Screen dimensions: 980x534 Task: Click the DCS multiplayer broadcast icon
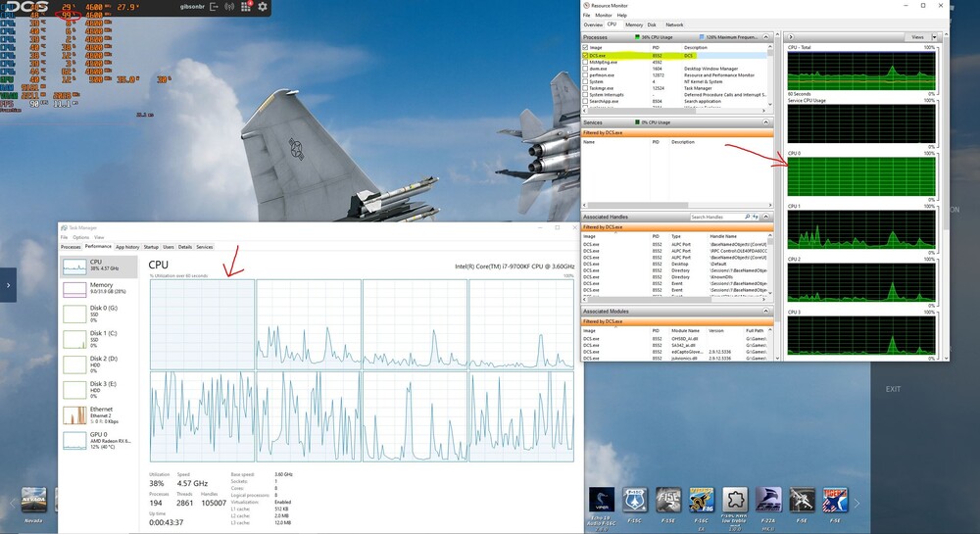(229, 7)
